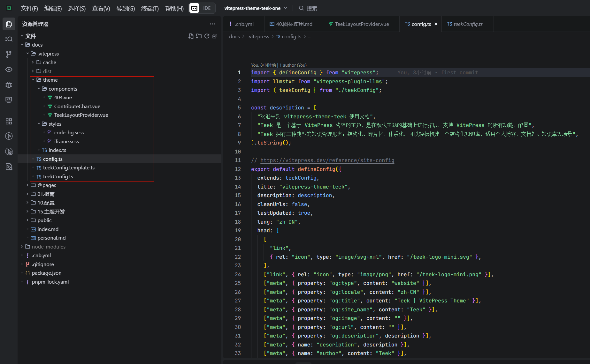Click the vitepress.dev site-config link
Viewport: 590px width, 364px height.
tap(327, 160)
